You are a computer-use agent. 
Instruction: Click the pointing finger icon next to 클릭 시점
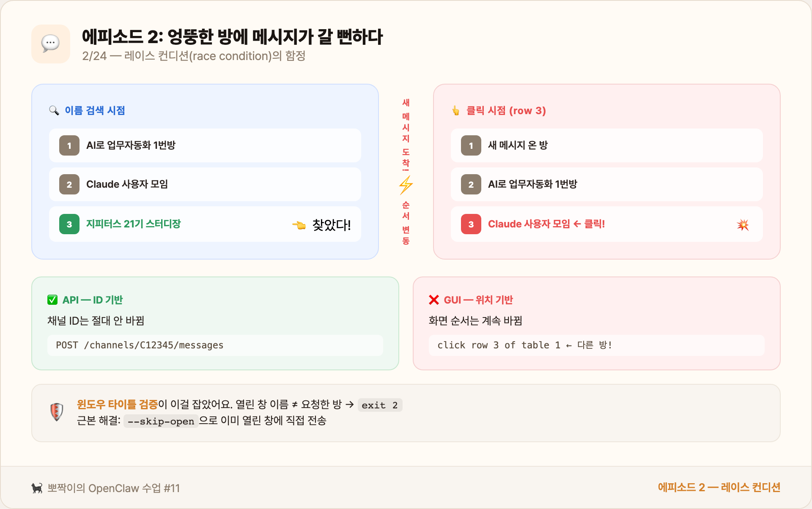[x=456, y=110]
